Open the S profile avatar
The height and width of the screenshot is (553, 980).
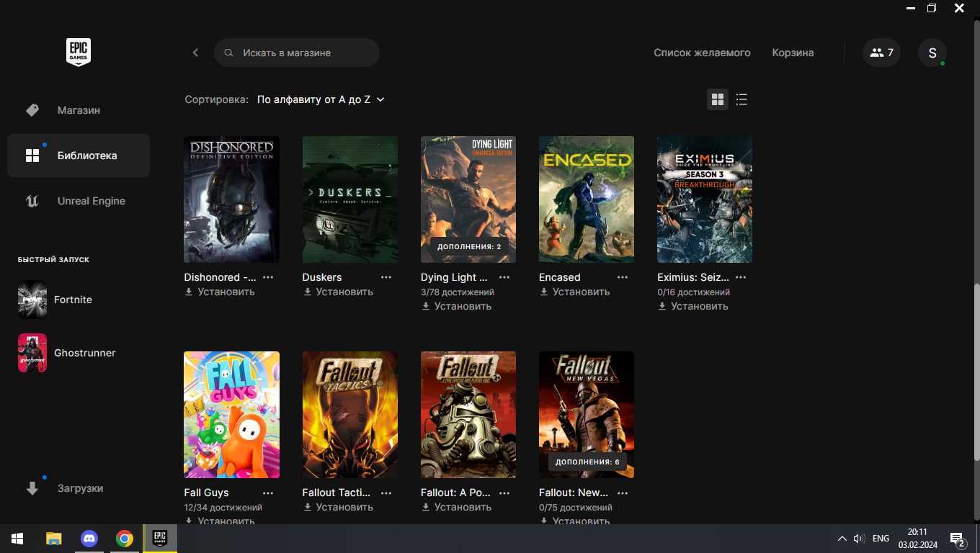(932, 53)
